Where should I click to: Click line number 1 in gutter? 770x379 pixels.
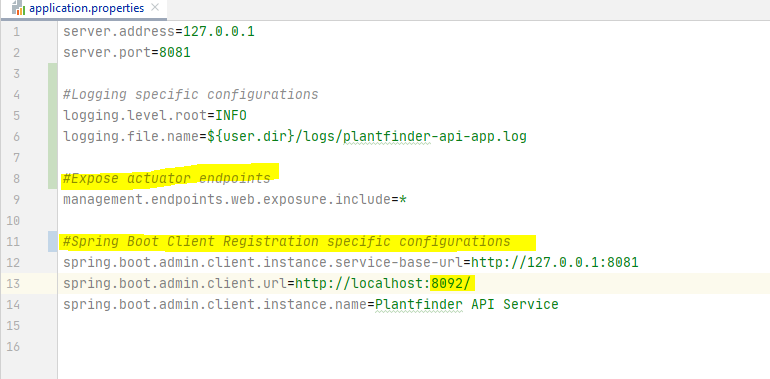point(17,32)
